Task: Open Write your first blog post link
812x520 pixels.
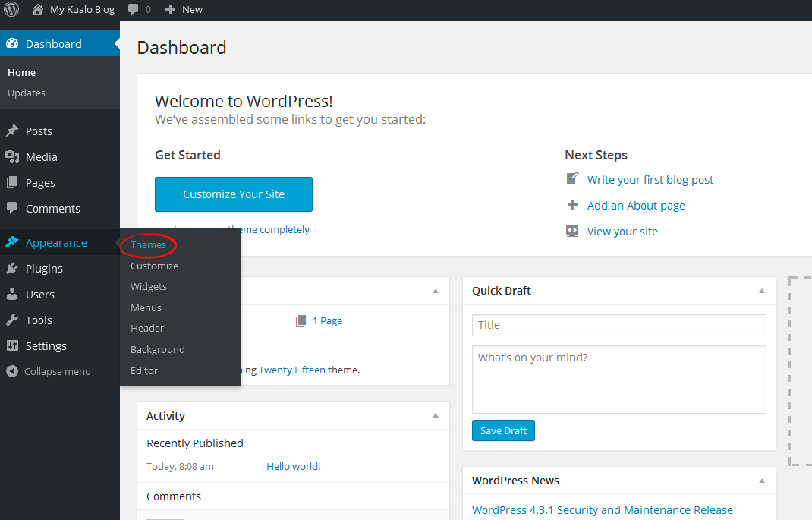Action: [650, 180]
